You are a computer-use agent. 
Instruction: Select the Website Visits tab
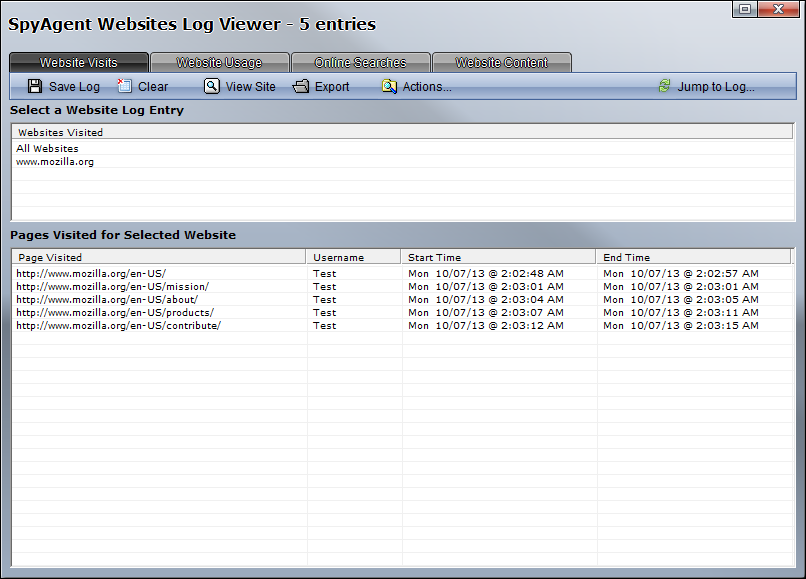coord(79,63)
